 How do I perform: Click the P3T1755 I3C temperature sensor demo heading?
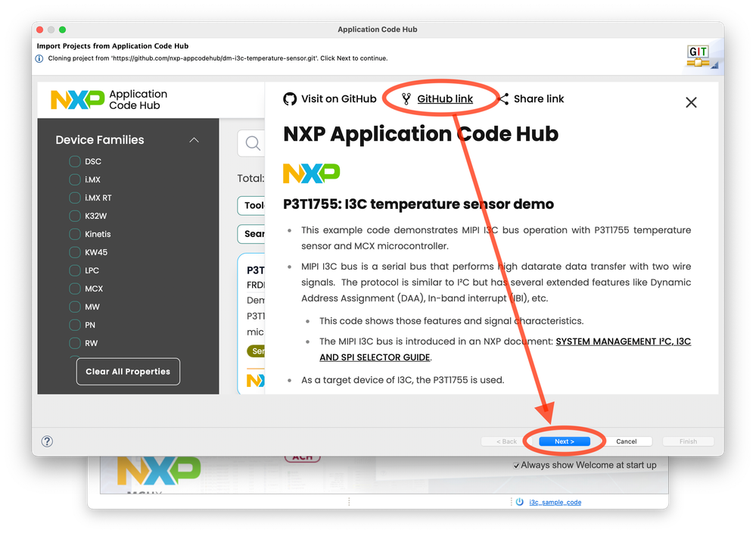point(418,204)
